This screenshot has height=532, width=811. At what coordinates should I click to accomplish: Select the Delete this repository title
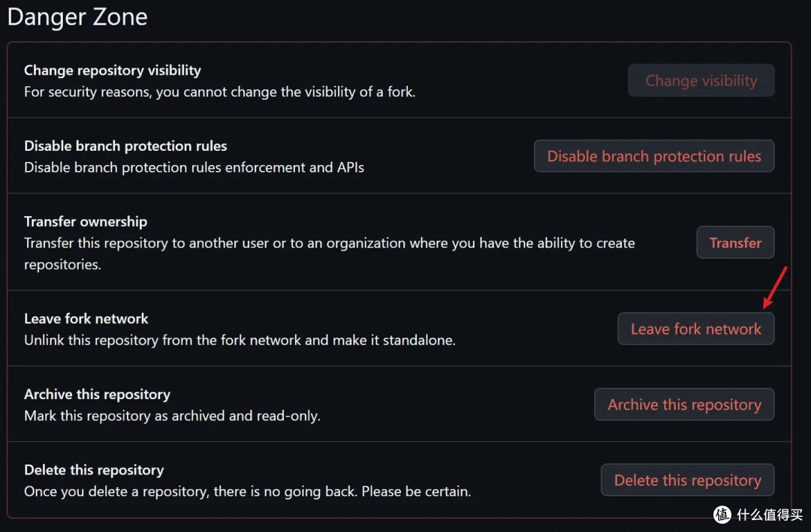tap(94, 470)
